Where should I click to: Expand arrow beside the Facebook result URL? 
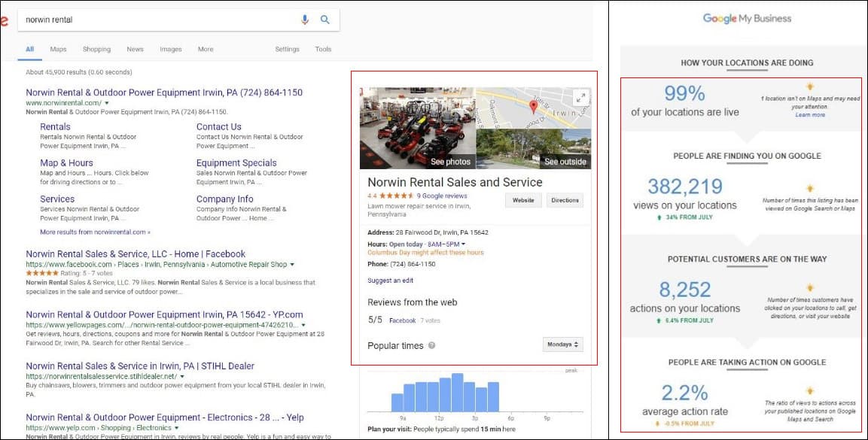292,265
